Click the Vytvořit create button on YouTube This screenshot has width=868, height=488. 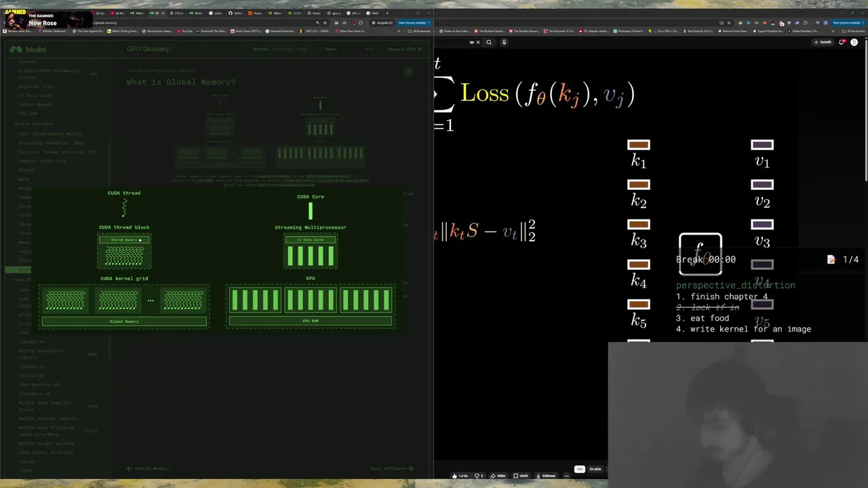pyautogui.click(x=823, y=42)
